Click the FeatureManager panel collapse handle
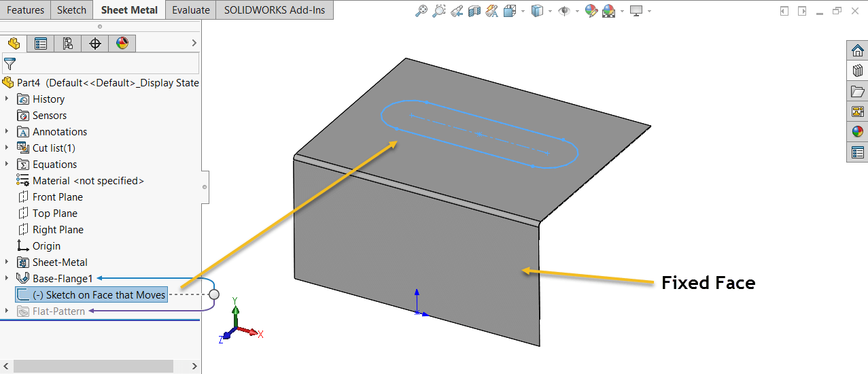This screenshot has width=868, height=374. pos(204,186)
